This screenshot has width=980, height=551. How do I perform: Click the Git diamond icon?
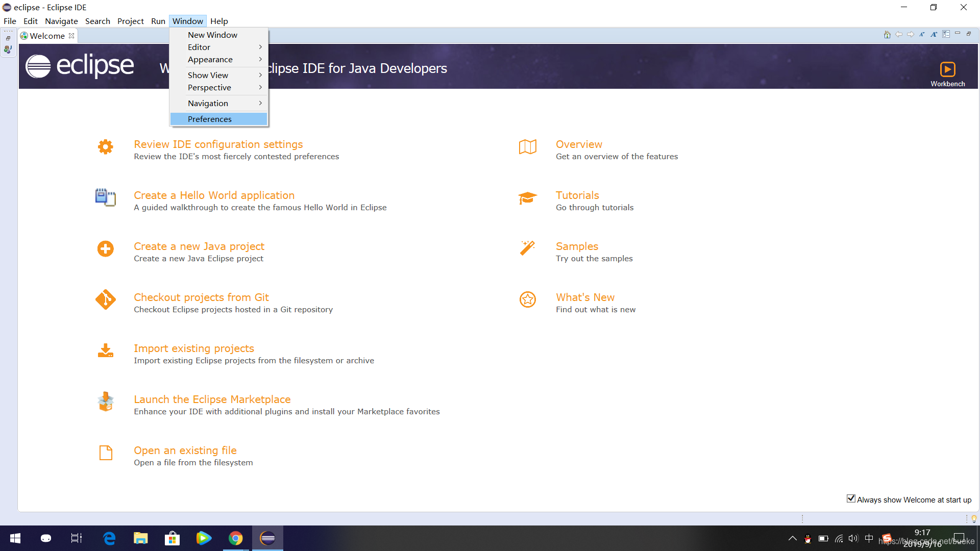tap(106, 300)
